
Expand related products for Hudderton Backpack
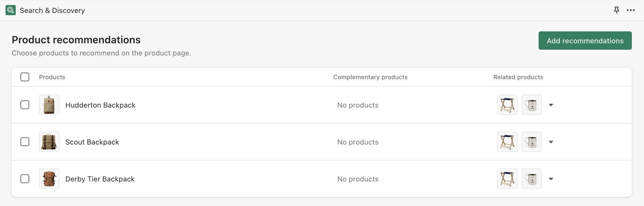pos(551,105)
